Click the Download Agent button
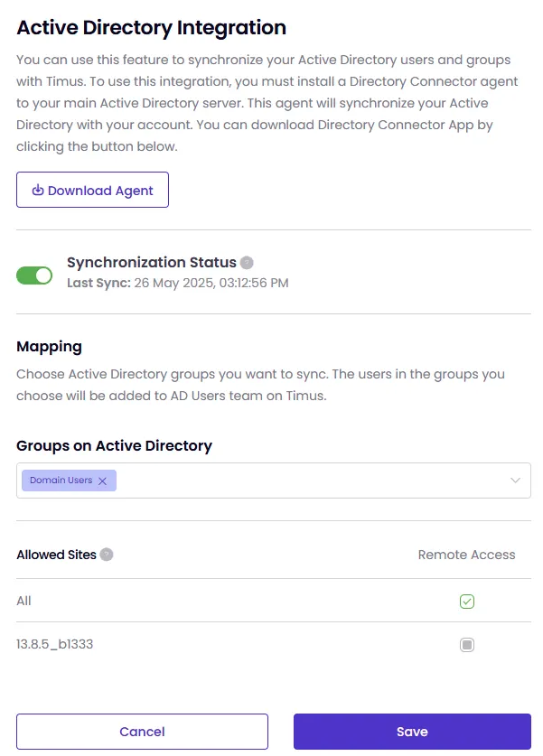Screen dimensions: 543x756 pos(92,190)
